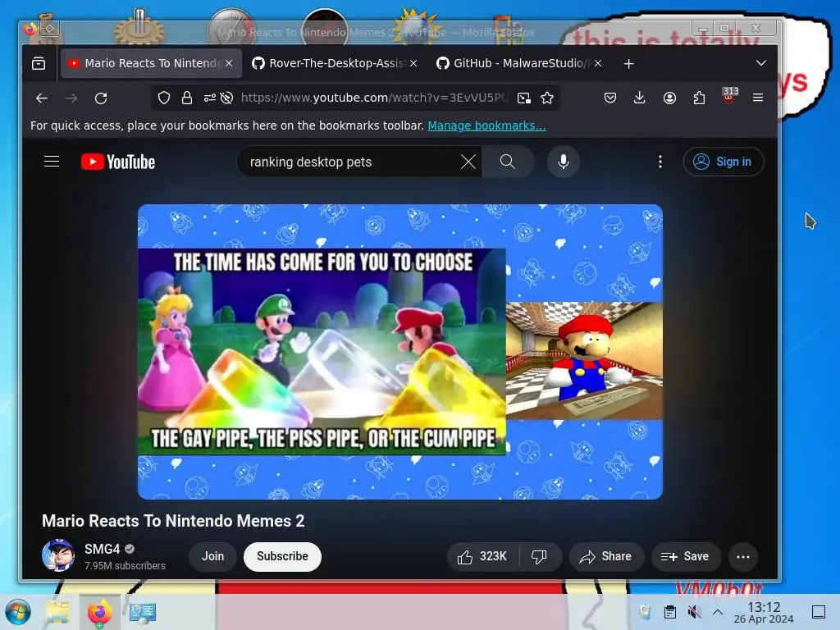Open the extensions puzzle icon
This screenshot has height=630, width=840.
pyautogui.click(x=699, y=98)
